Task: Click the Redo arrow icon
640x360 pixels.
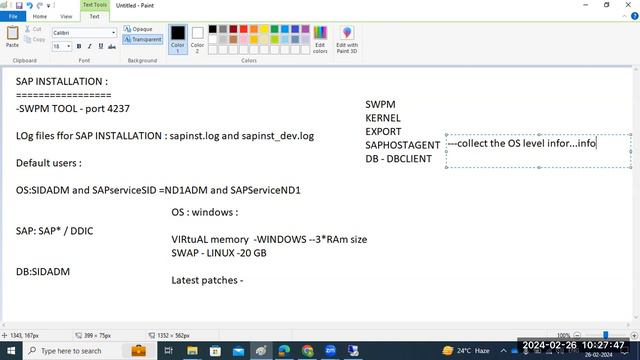Action: 40,5
